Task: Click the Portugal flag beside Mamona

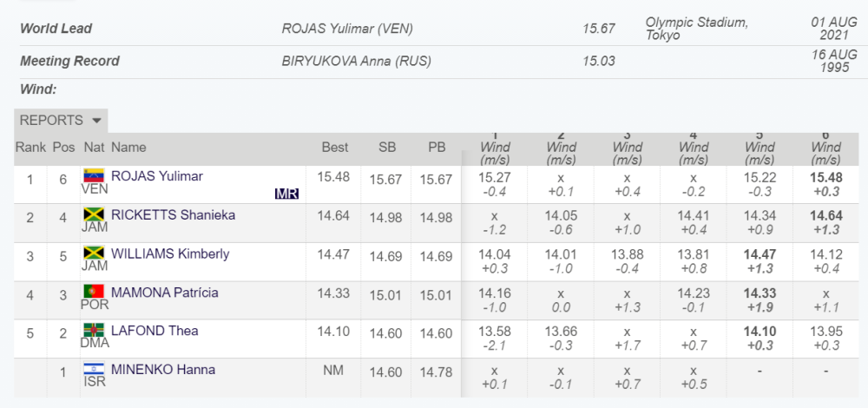Action: pyautogui.click(x=93, y=292)
